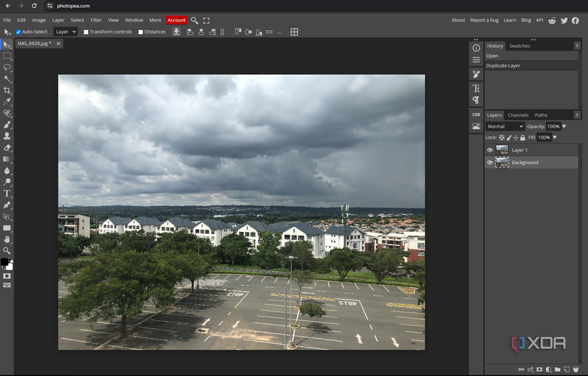Viewport: 588px width, 376px height.
Task: Switch to the Swatches tab
Action: 520,46
